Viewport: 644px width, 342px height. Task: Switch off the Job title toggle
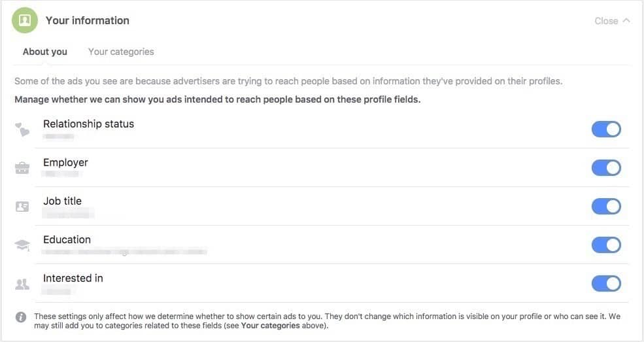click(606, 207)
